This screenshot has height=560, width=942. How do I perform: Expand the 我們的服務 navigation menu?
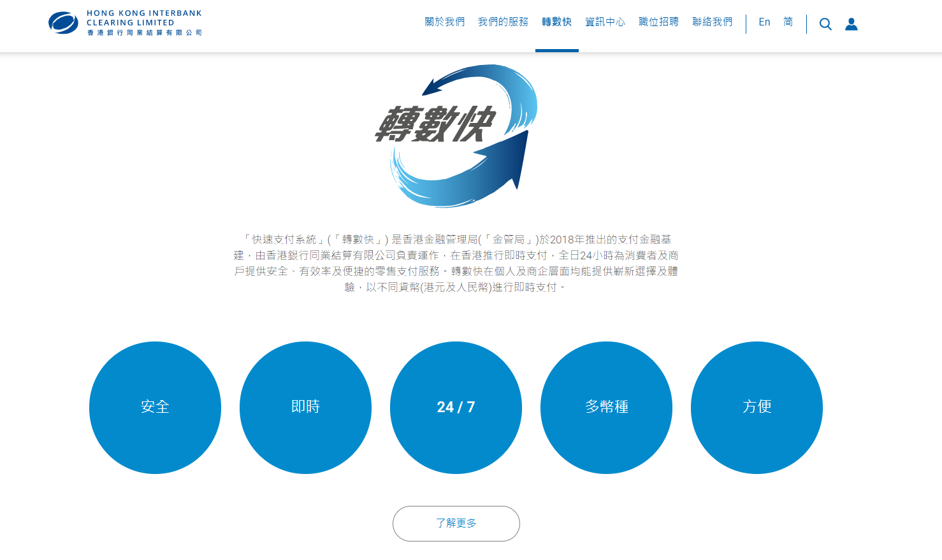pos(503,22)
